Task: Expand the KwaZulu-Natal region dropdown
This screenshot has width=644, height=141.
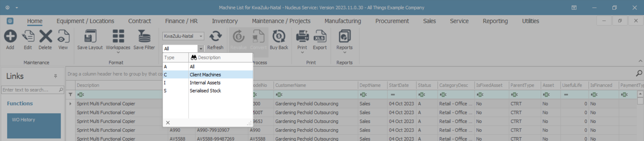Action: click(x=201, y=36)
